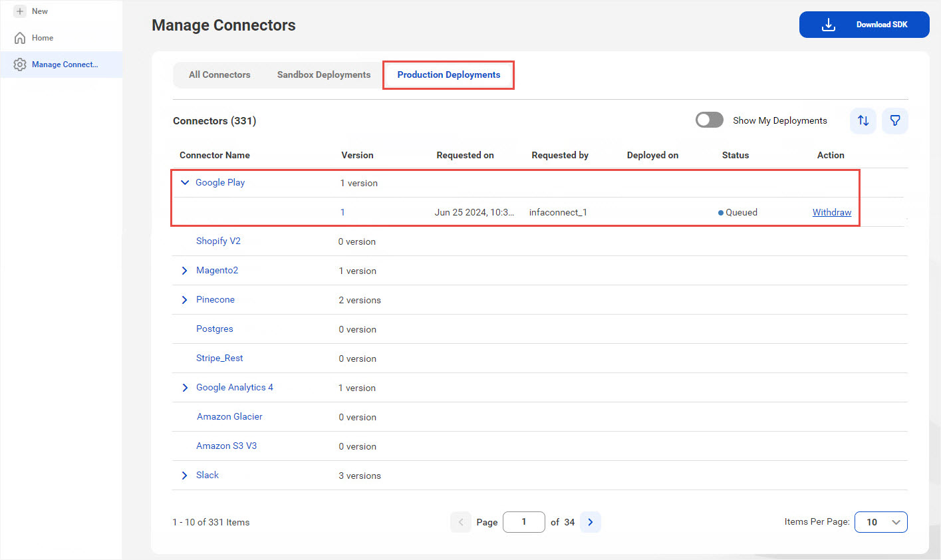Screen dimensions: 941x560
Task: Click version 1 link under Google Play
Action: click(342, 212)
